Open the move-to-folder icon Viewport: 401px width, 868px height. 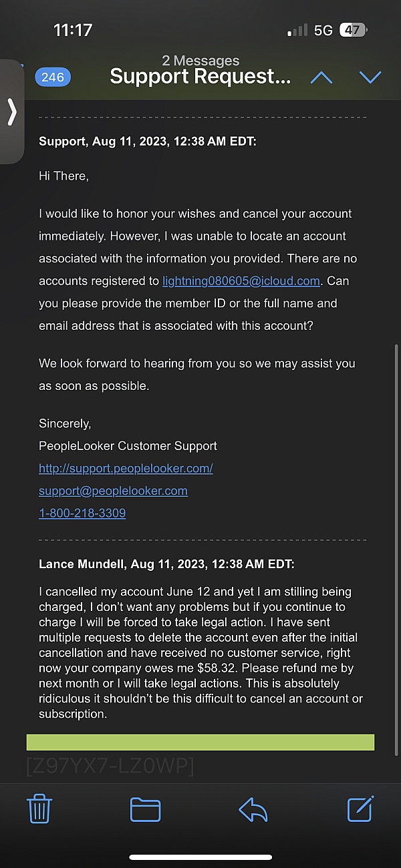click(145, 809)
